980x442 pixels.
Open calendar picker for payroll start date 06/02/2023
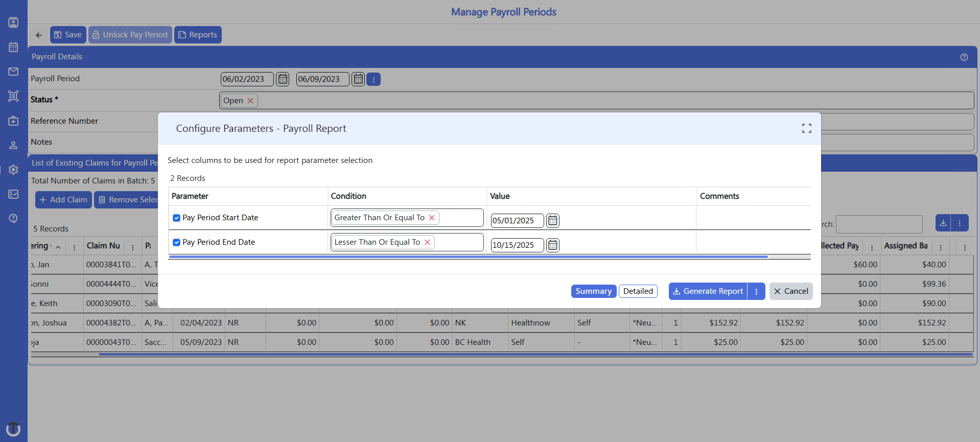(283, 79)
